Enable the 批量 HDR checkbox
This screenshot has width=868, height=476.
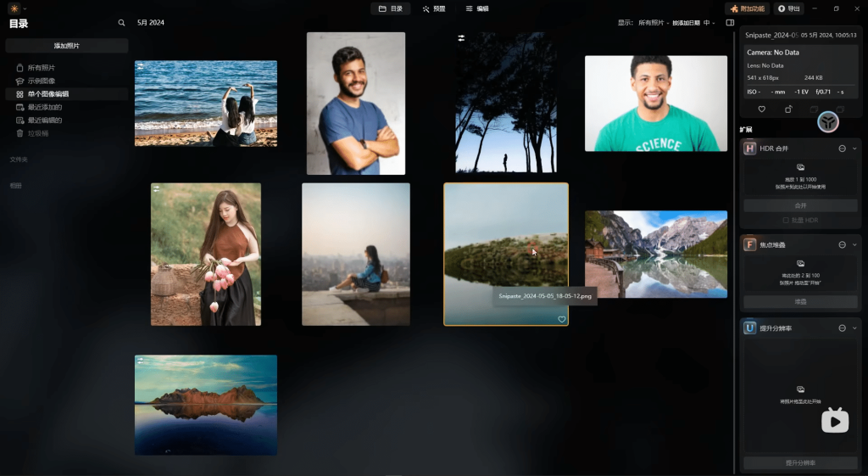(786, 221)
